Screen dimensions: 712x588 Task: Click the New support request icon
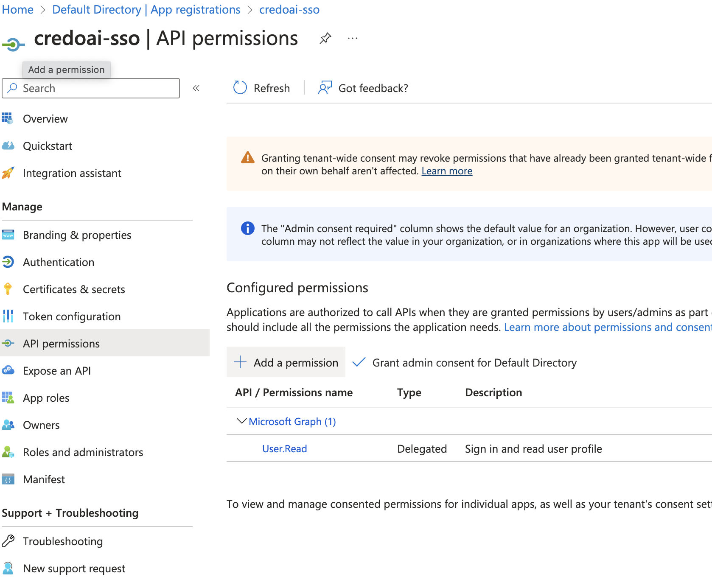click(8, 568)
